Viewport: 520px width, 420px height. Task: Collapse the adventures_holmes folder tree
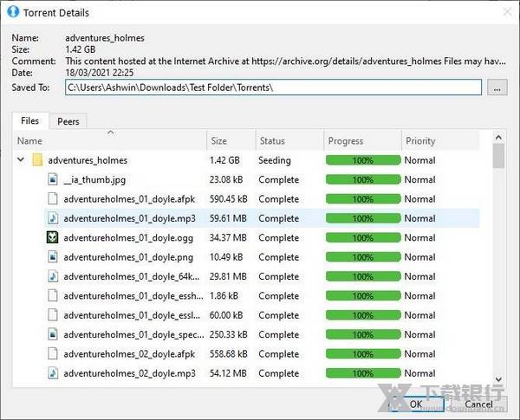(x=20, y=160)
